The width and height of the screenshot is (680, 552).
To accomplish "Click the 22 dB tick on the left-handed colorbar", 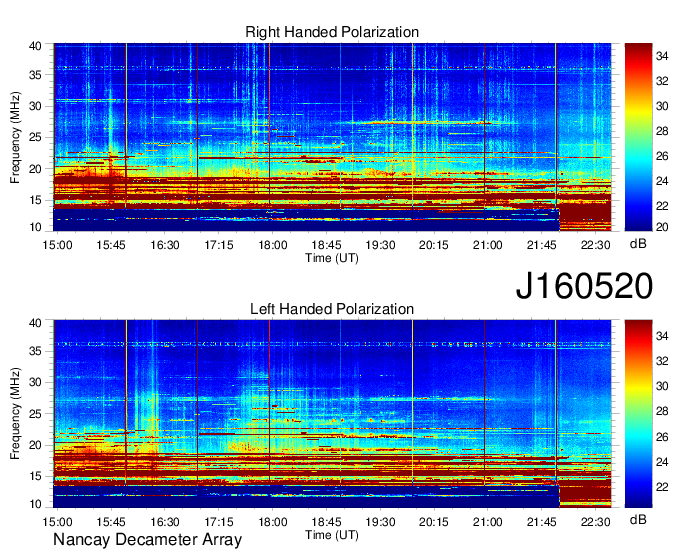I will (x=662, y=487).
